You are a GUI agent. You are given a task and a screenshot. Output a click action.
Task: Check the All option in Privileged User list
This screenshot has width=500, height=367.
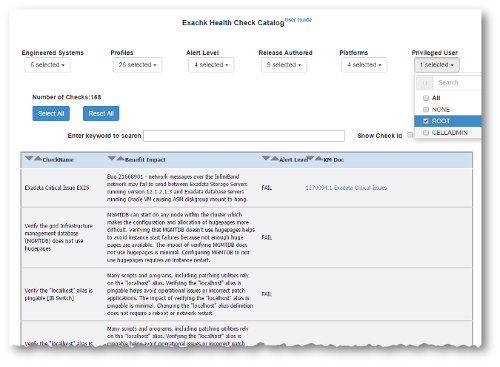click(x=426, y=98)
